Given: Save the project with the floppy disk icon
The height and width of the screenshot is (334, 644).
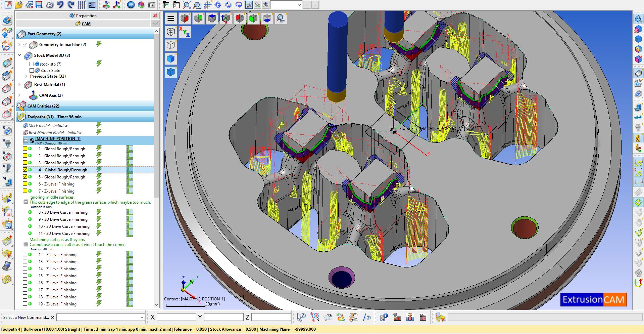Looking at the screenshot, I should (39, 5).
